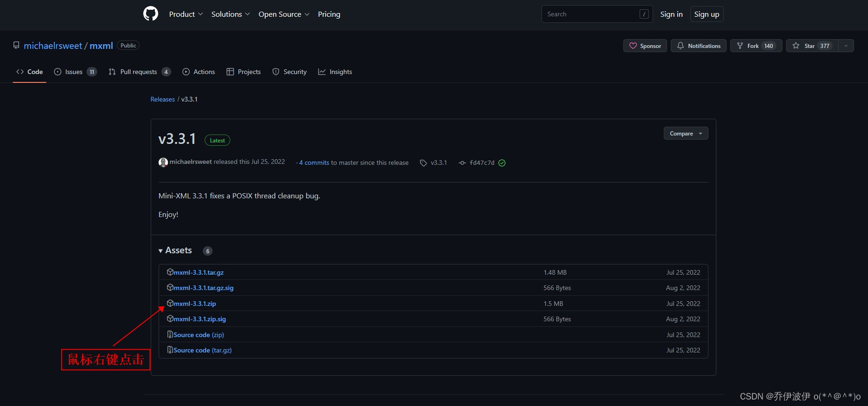Switch to the Actions tab
868x406 pixels.
[199, 72]
